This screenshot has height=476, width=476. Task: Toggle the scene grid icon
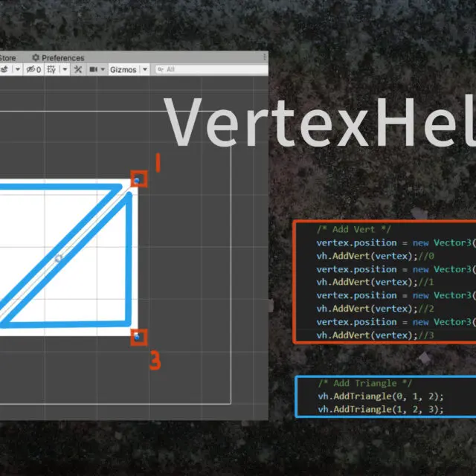click(51, 69)
